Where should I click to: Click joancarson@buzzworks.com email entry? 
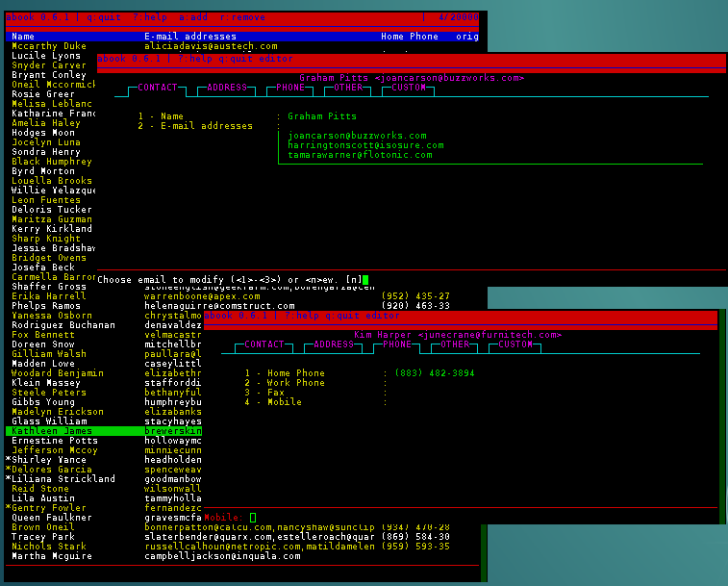coord(357,136)
